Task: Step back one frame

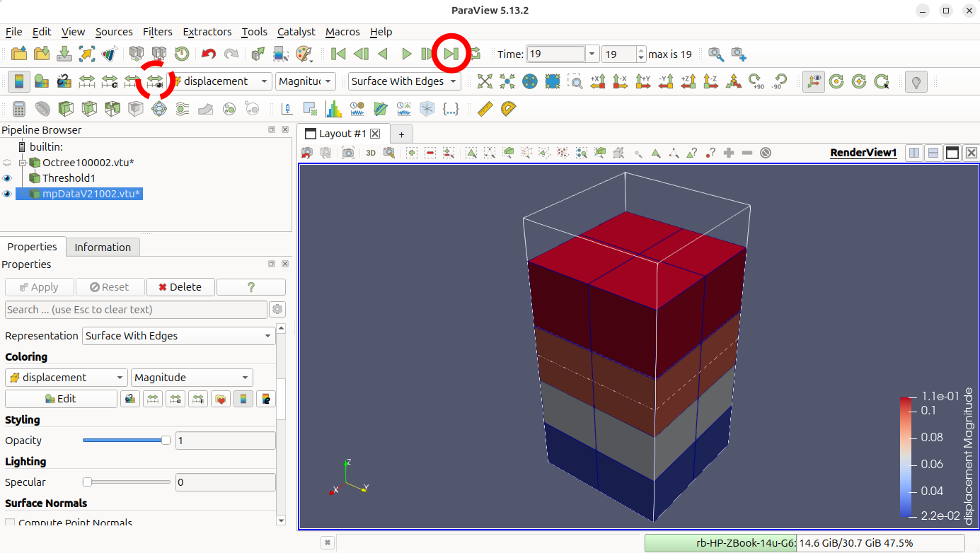Action: 361,54
